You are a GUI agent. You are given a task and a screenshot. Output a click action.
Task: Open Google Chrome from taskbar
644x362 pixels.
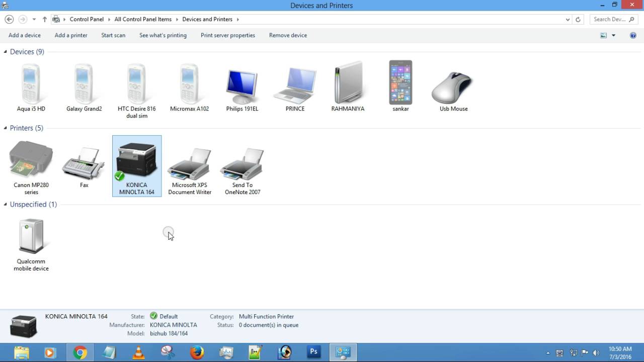80,352
